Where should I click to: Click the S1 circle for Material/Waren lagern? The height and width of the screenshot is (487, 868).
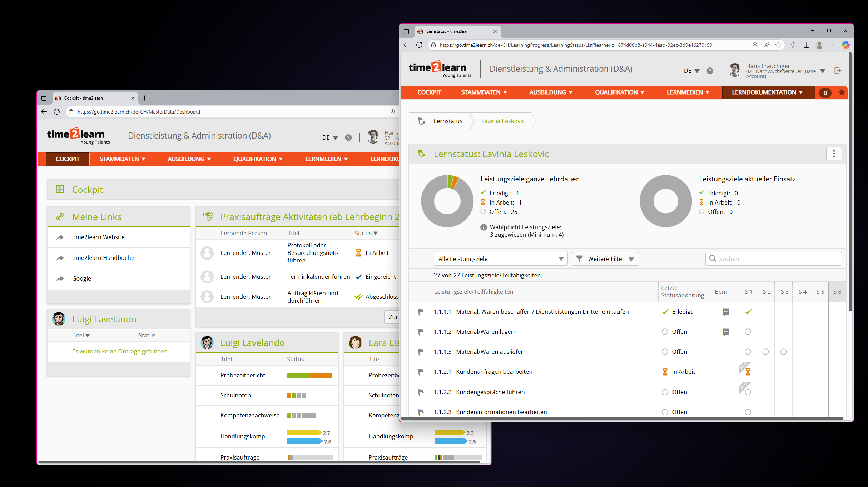pos(748,332)
